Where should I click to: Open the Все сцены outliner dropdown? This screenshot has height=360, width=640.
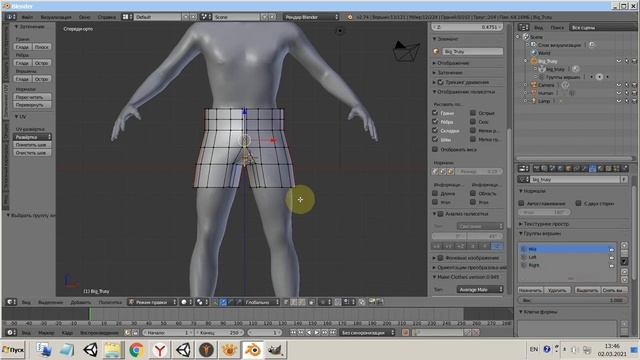coord(603,27)
